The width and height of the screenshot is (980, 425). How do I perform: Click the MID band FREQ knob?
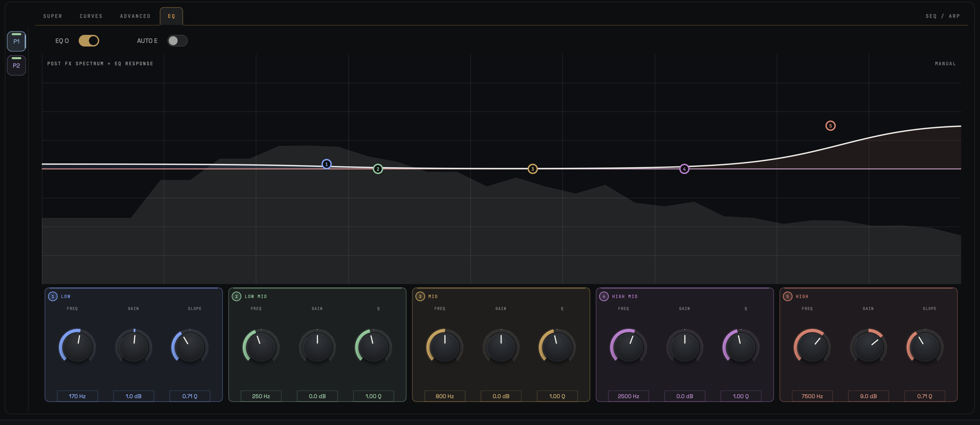click(x=445, y=346)
